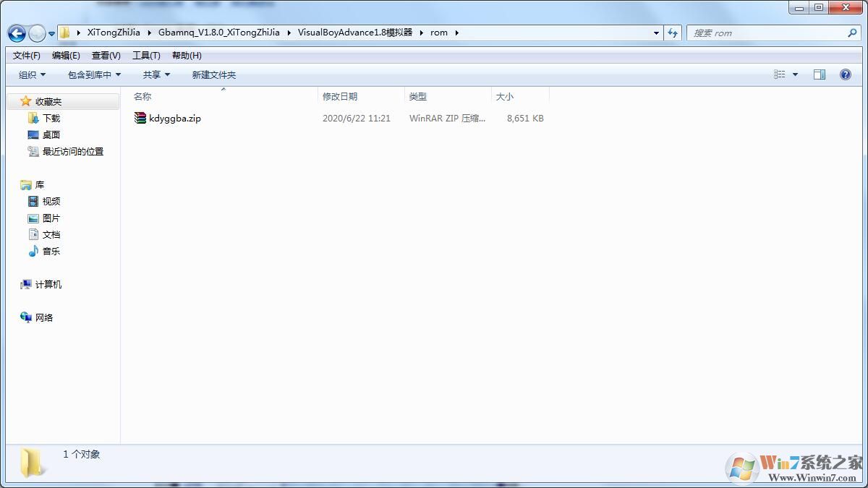This screenshot has width=868, height=488.
Task: Click the 8,651 KB size cell
Action: (525, 118)
